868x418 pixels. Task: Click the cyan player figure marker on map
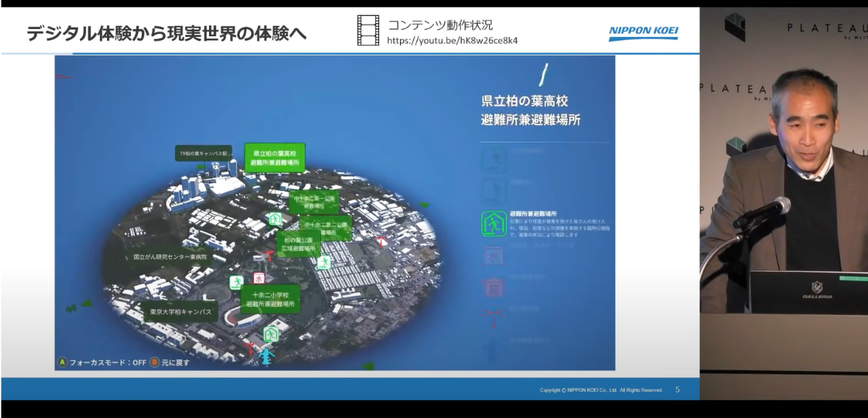point(265,357)
